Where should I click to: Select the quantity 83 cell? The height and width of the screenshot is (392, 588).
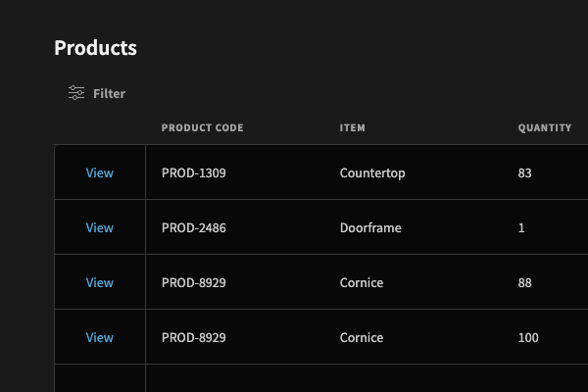tap(524, 172)
